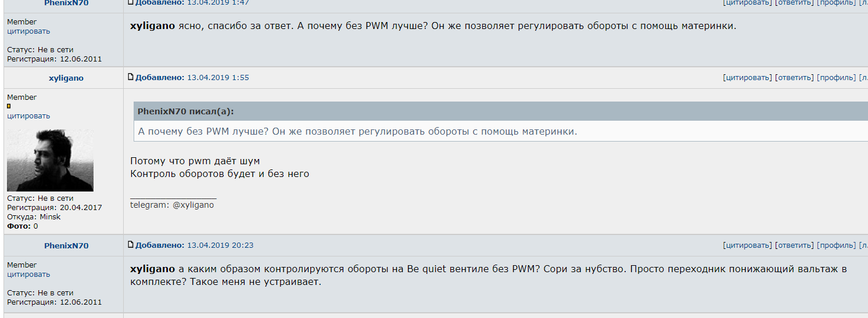Open the 'Добавлено: 13.04.2019 20:23' post link
The width and height of the screenshot is (868, 318).
point(194,245)
